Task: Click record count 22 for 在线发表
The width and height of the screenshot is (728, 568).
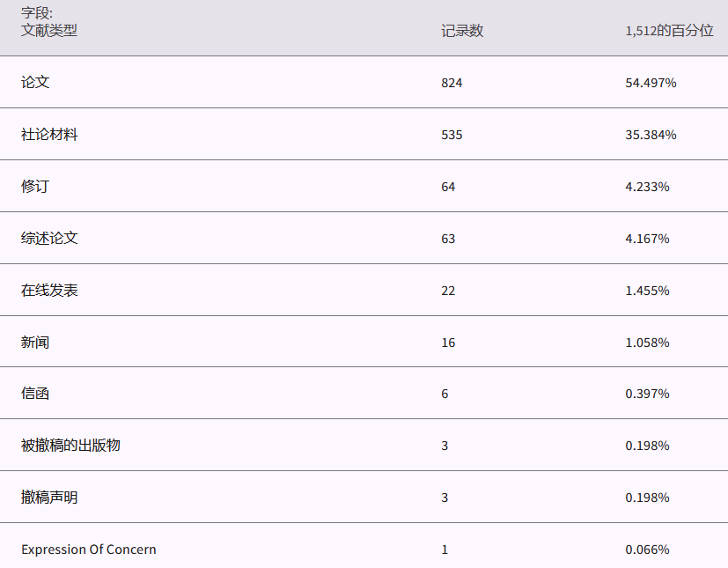Action: tap(448, 291)
